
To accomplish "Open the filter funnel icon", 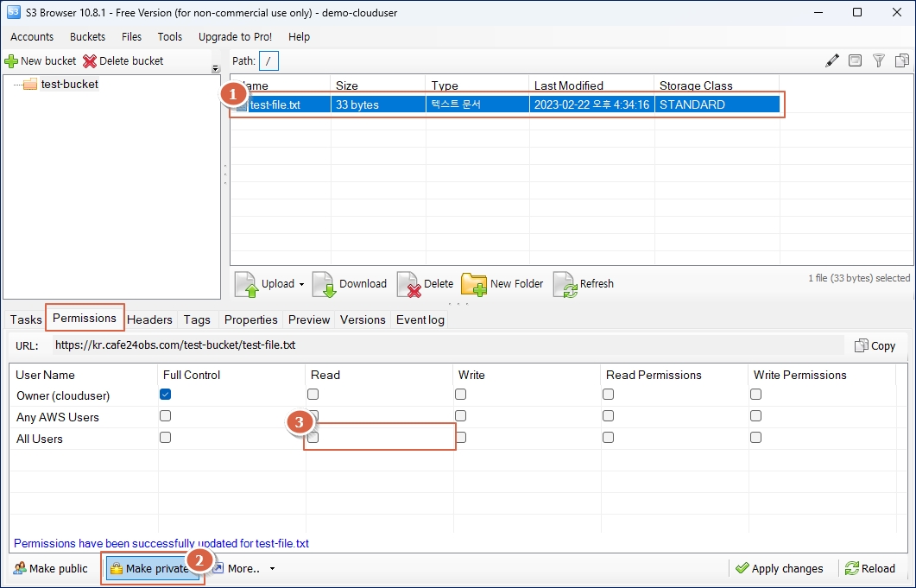I will [x=879, y=60].
